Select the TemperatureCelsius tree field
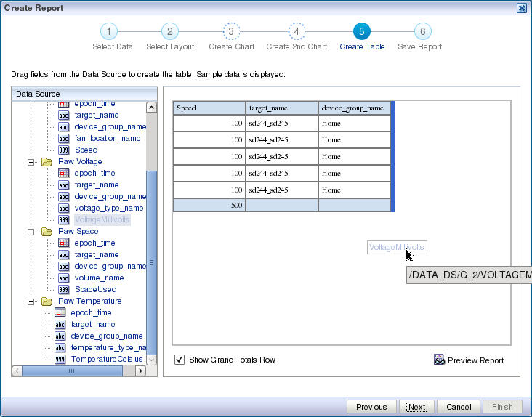The height and width of the screenshot is (417, 532). 107,359
